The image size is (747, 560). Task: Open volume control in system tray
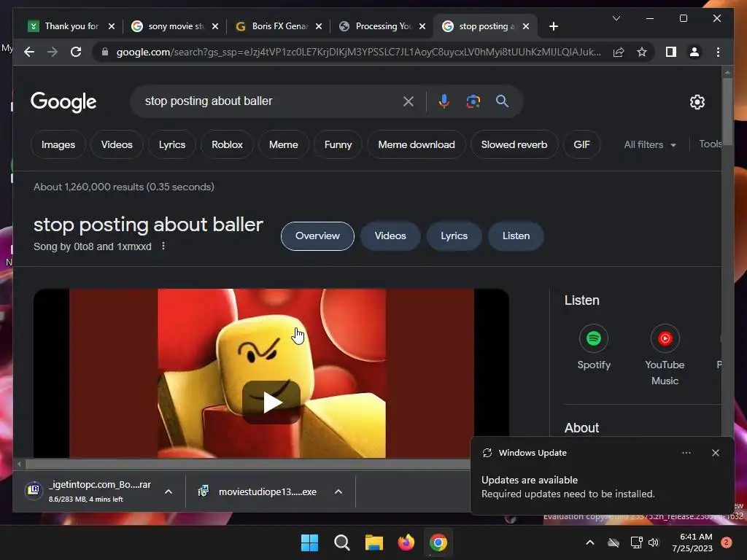point(654,542)
